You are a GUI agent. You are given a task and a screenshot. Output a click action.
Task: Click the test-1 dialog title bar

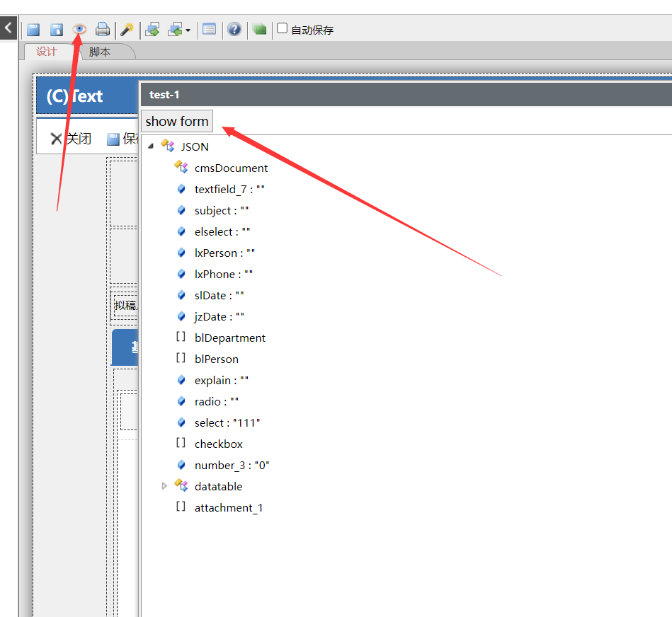click(x=406, y=95)
